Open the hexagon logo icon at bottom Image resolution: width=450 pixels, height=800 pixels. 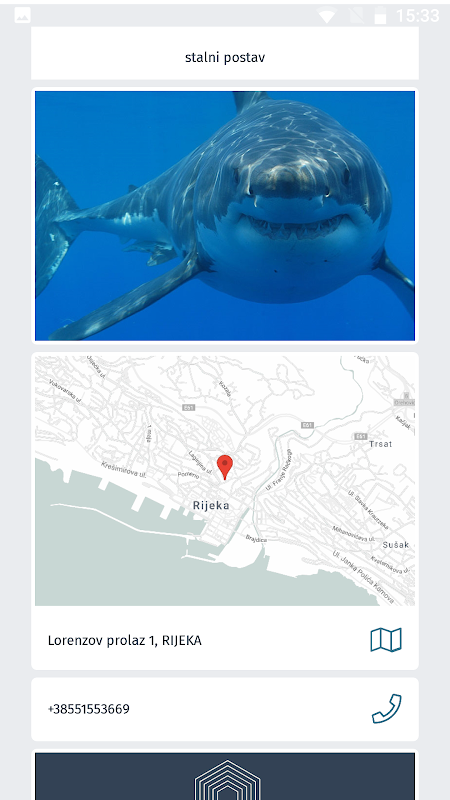pos(228,780)
